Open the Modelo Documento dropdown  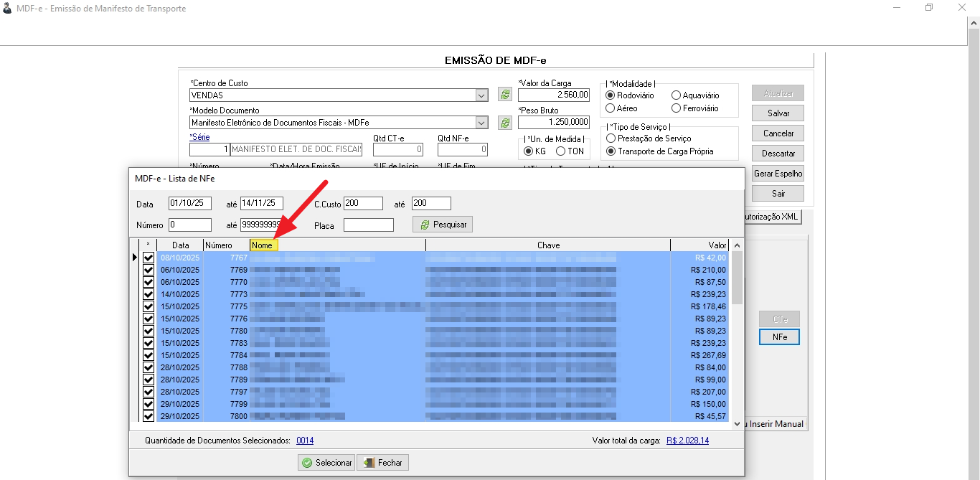481,123
